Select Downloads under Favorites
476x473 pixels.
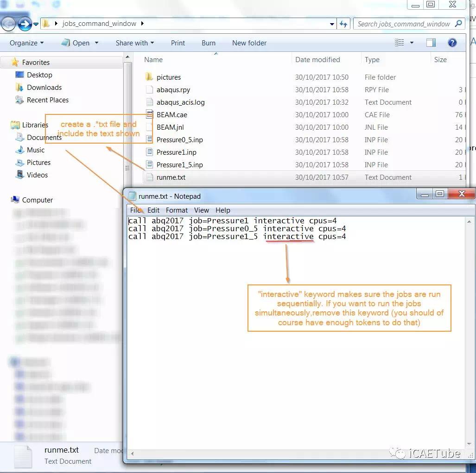[44, 88]
